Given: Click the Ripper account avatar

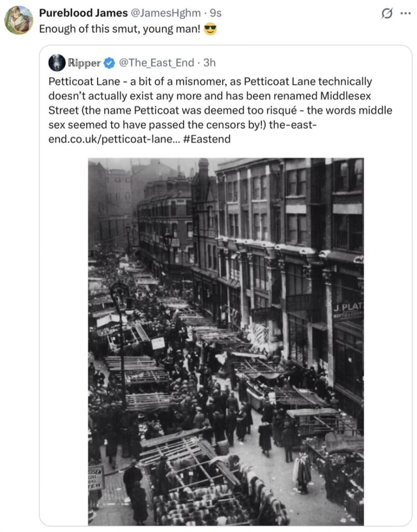Looking at the screenshot, I should pos(57,63).
